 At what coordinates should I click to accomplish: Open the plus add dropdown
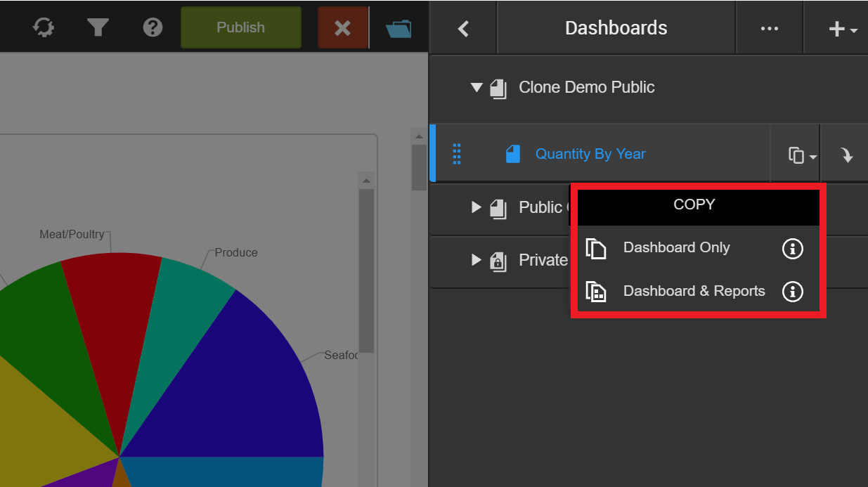coord(842,29)
